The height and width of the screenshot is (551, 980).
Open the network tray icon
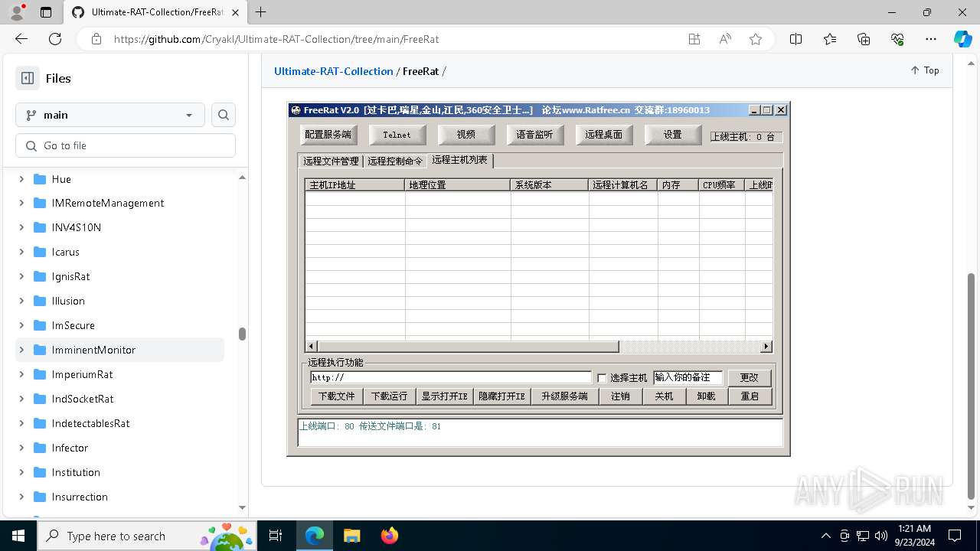coord(863,536)
